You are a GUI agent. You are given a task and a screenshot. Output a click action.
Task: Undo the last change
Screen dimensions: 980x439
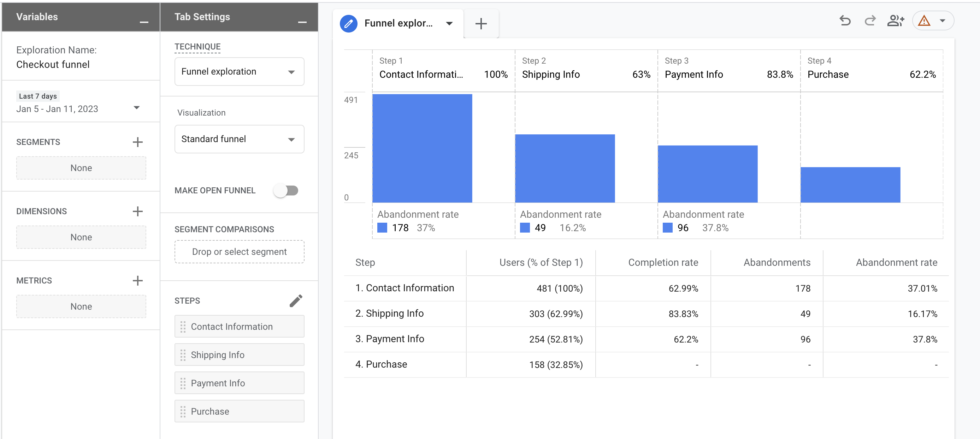tap(845, 21)
